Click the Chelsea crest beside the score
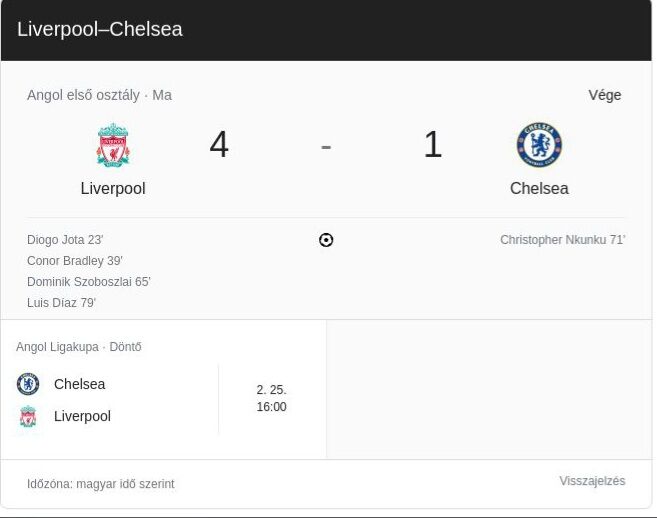Screen dimensions: 657x518 tap(539, 145)
